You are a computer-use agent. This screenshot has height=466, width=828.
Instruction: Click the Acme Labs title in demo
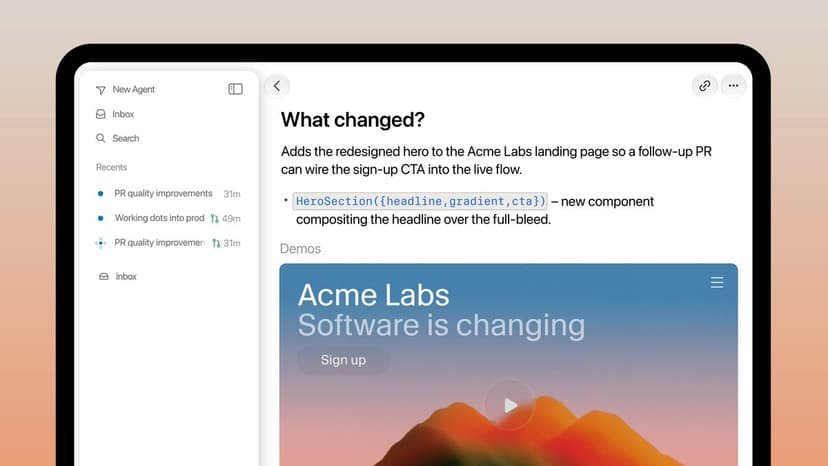(x=373, y=295)
